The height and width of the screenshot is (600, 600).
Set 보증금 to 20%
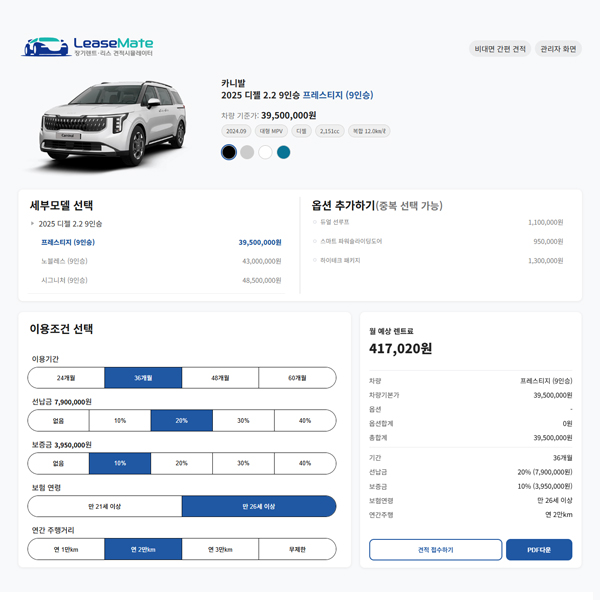pyautogui.click(x=182, y=463)
